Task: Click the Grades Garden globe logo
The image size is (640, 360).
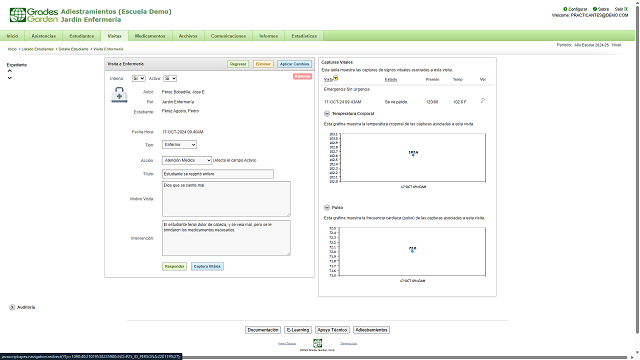Action: pyautogui.click(x=18, y=15)
